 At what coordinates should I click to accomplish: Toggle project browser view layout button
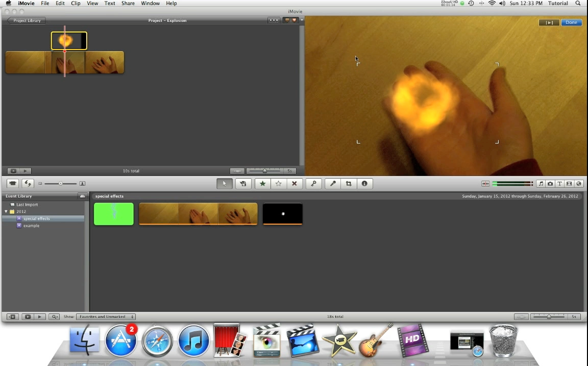point(274,20)
